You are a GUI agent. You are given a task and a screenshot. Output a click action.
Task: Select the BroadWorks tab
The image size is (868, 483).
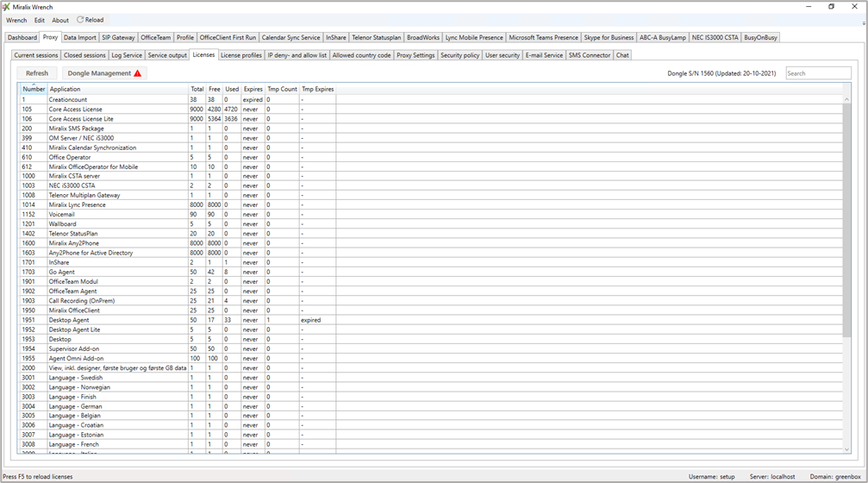[423, 38]
